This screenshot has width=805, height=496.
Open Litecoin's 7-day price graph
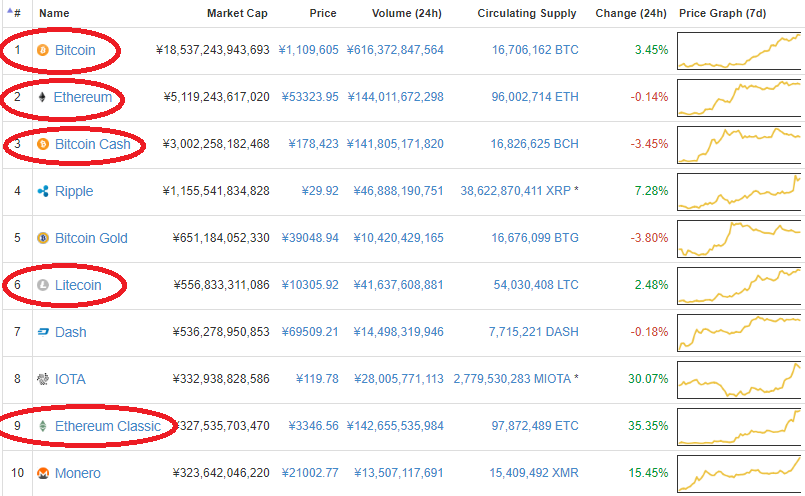click(x=739, y=285)
